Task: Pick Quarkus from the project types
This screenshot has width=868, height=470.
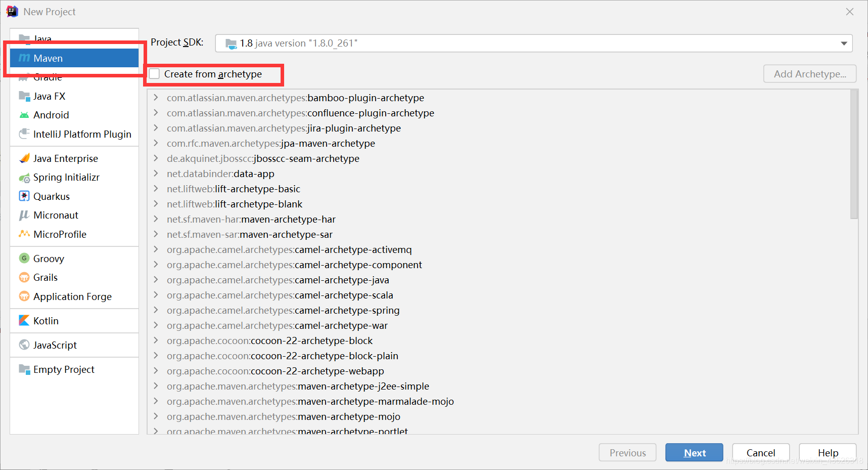Action: tap(74, 196)
